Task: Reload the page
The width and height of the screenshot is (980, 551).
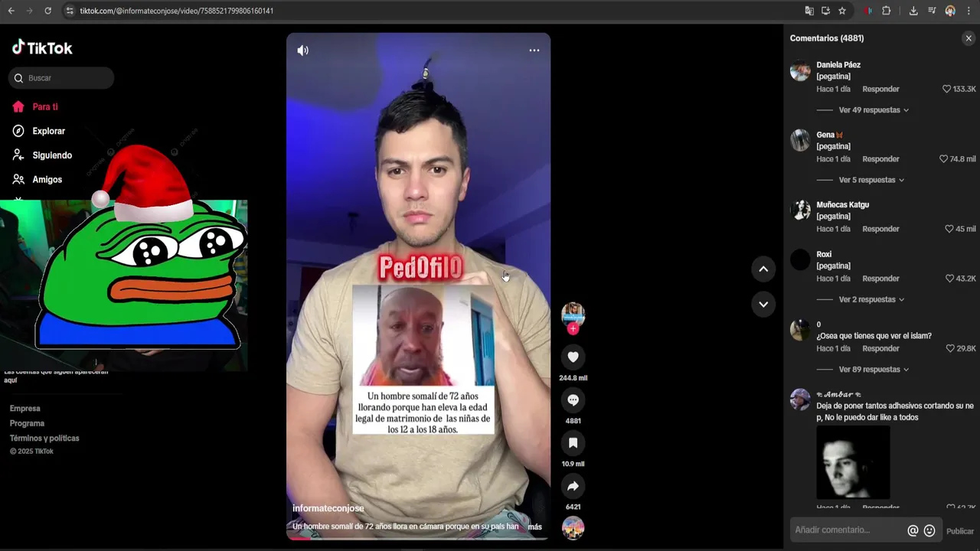Action: pos(47,11)
